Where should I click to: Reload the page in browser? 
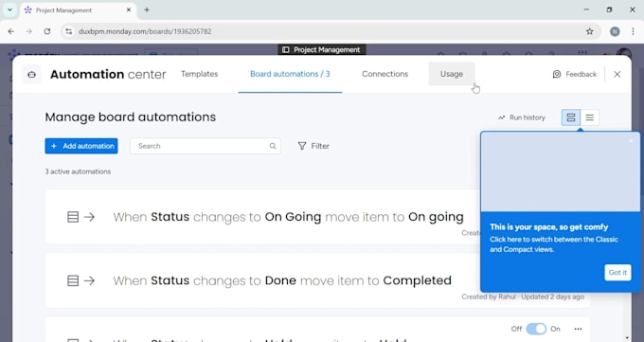[47, 31]
